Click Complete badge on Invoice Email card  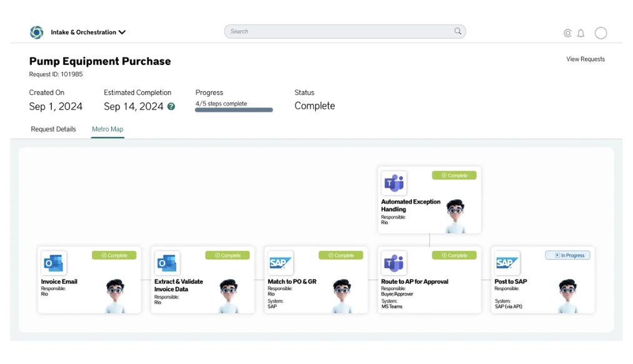click(x=114, y=255)
